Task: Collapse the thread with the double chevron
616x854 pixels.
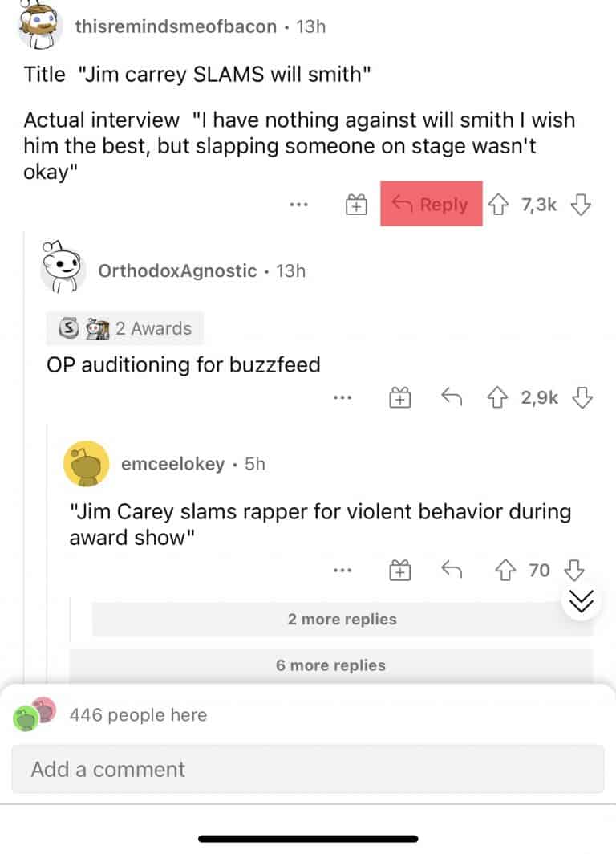Action: (582, 601)
